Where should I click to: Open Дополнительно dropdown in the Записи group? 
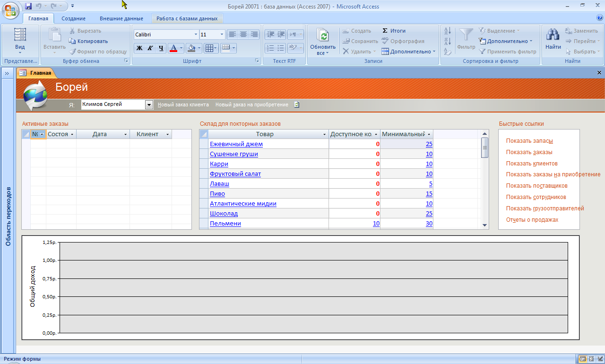pyautogui.click(x=408, y=52)
